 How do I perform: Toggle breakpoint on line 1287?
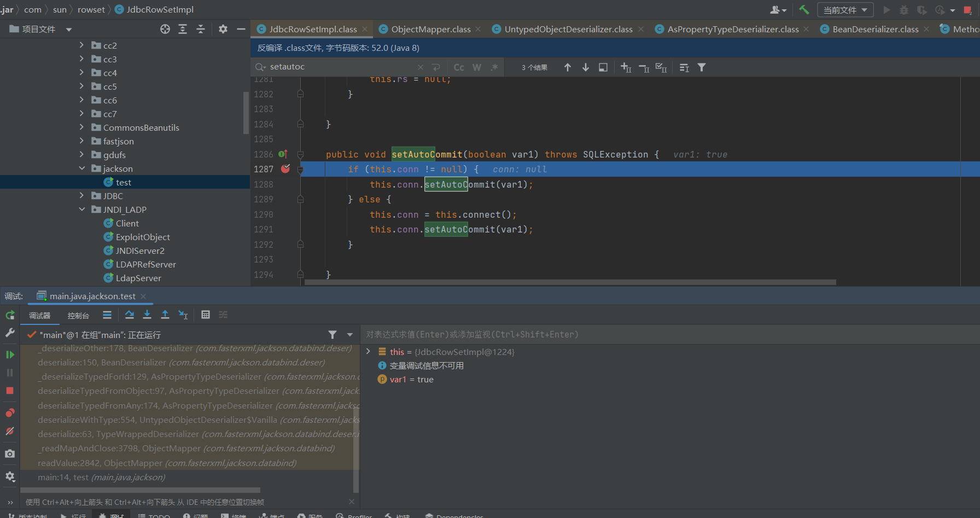click(x=285, y=169)
